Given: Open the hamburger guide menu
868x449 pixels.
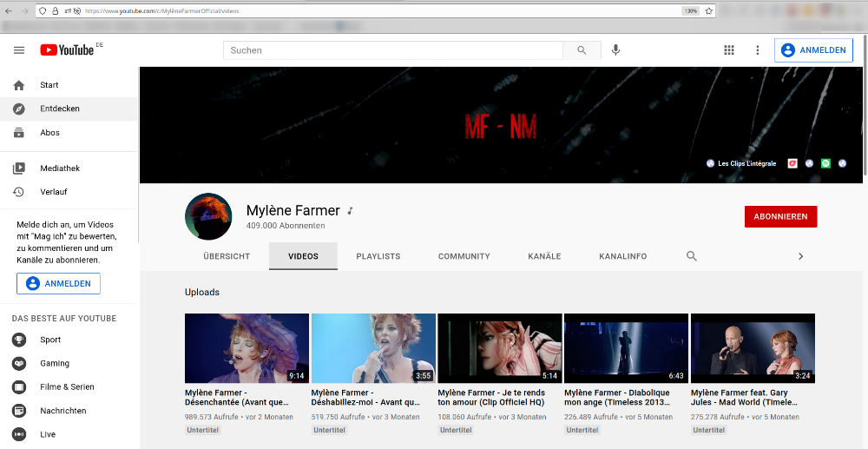Looking at the screenshot, I should tap(19, 50).
